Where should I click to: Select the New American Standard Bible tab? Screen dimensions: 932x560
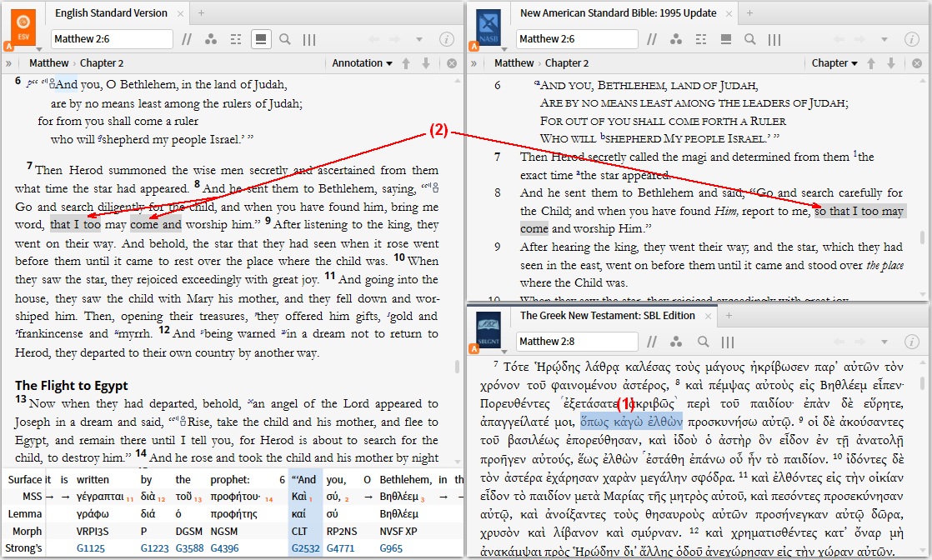619,13
